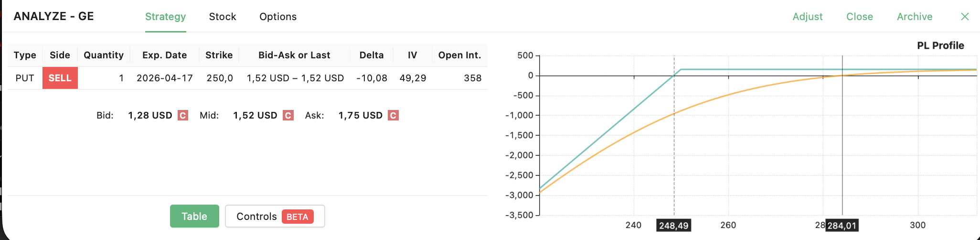Select the Strategy tab
This screenshot has height=240, width=980.
(165, 17)
